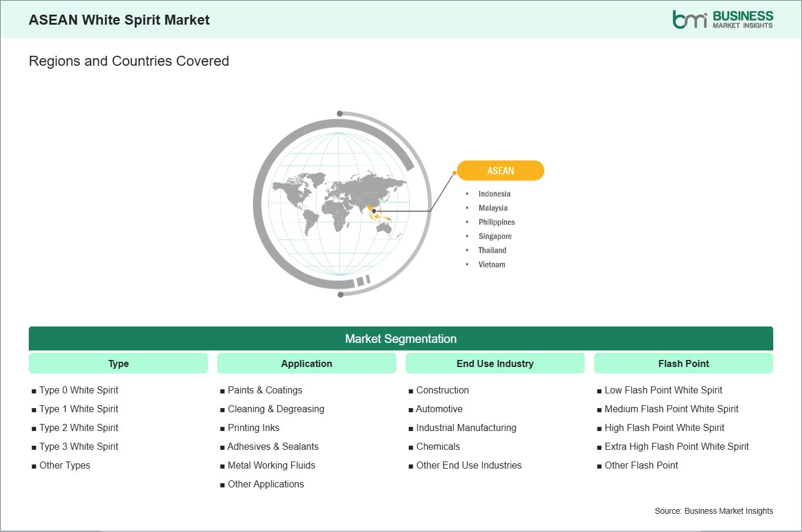
Task: Click 'Other Applications' item
Action: (x=266, y=484)
